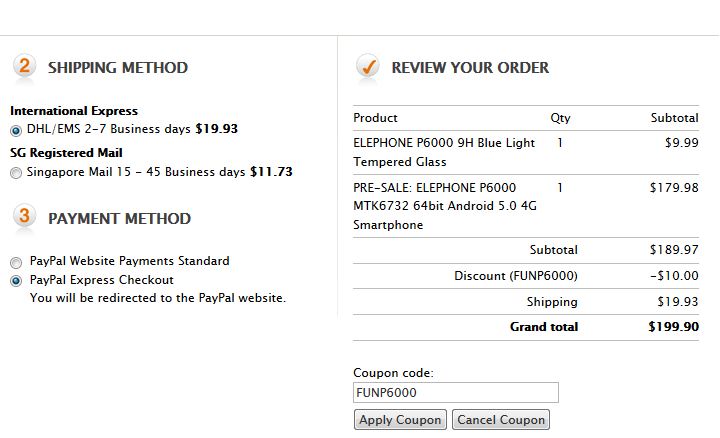Select PayPal Express Checkout option
Viewport: 720px width, 438px height.
point(16,281)
